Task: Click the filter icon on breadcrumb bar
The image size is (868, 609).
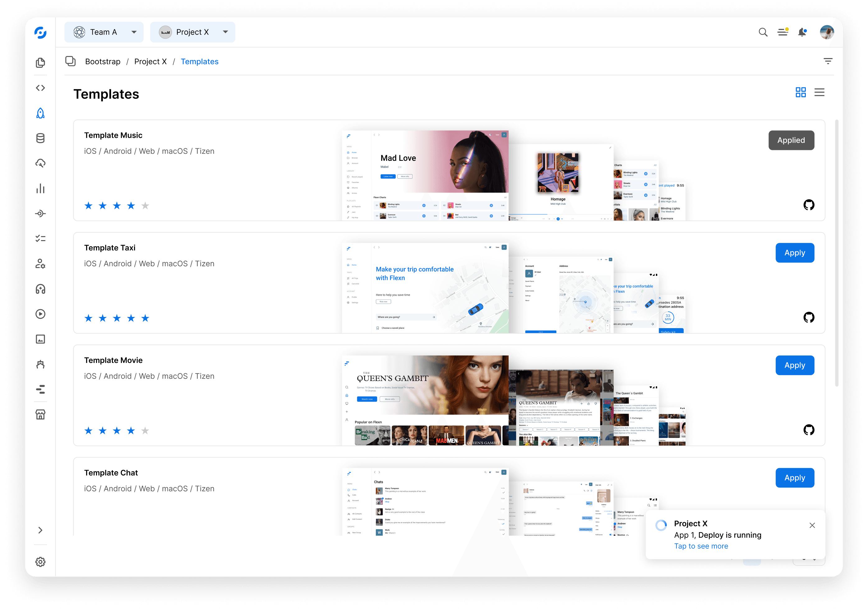Action: (828, 61)
